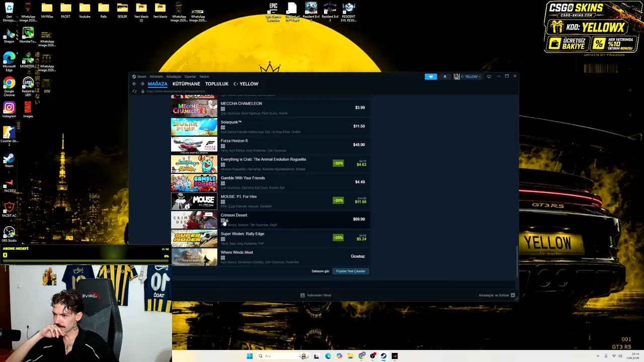Open Steam notifications bell
Screen dimensions: 644x362
pos(445,76)
